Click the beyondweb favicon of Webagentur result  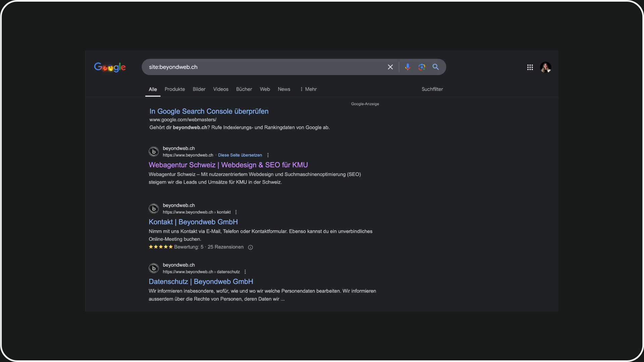click(154, 152)
